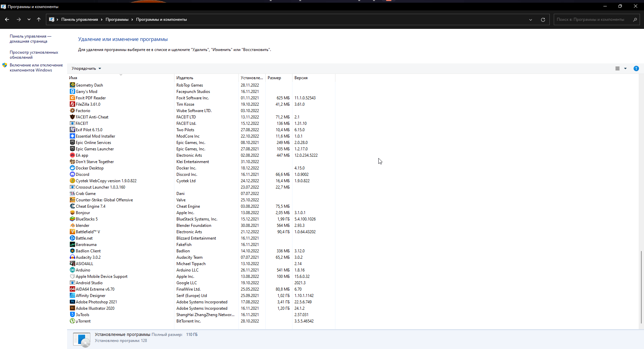Select the Factorio gear icon
Image resolution: width=644 pixels, height=349 pixels.
(x=72, y=110)
